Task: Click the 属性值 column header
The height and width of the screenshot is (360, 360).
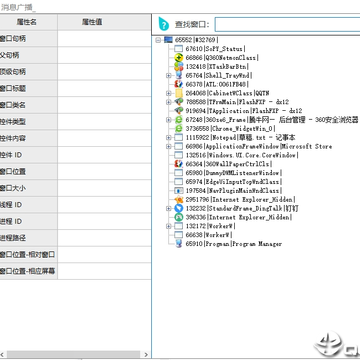Action: point(104,22)
